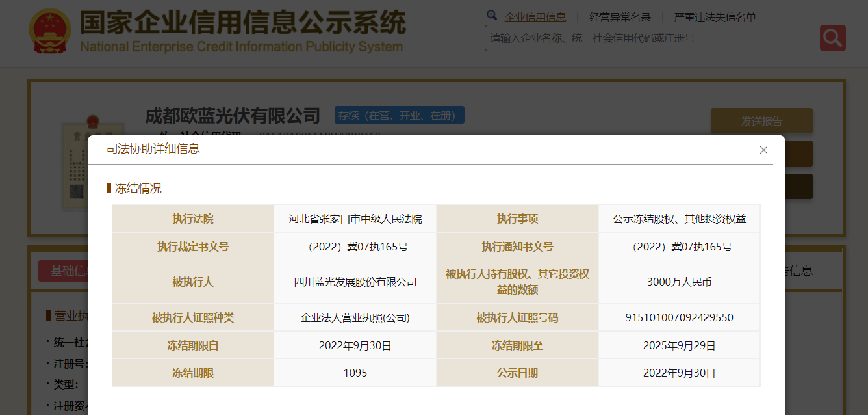Image resolution: width=868 pixels, height=415 pixels.
Task: Click the company name 成都欧蓝光伏有限公司
Action: pyautogui.click(x=233, y=116)
